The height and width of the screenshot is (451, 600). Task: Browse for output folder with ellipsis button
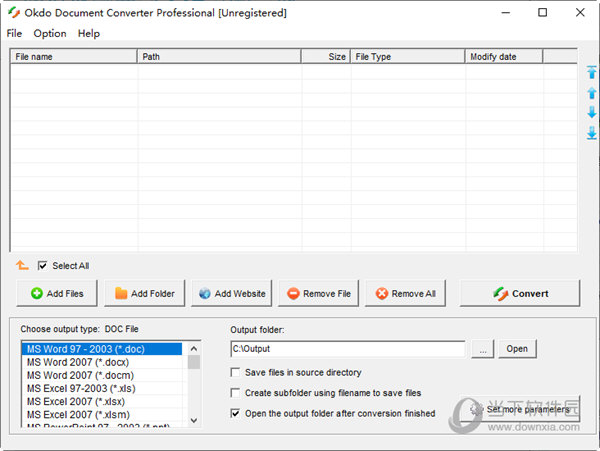483,349
